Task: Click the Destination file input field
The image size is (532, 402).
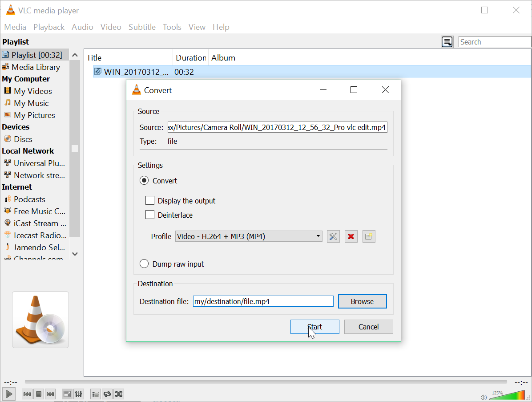Action: (x=263, y=301)
